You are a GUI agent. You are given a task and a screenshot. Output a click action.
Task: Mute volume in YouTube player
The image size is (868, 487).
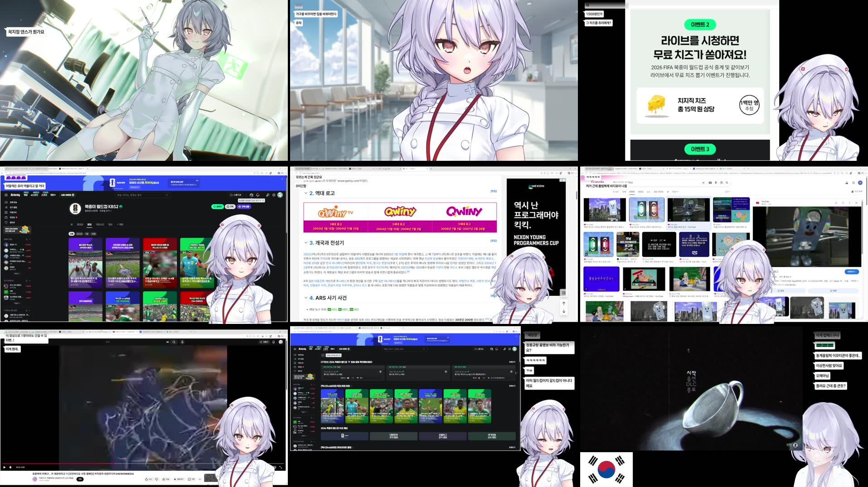10,467
